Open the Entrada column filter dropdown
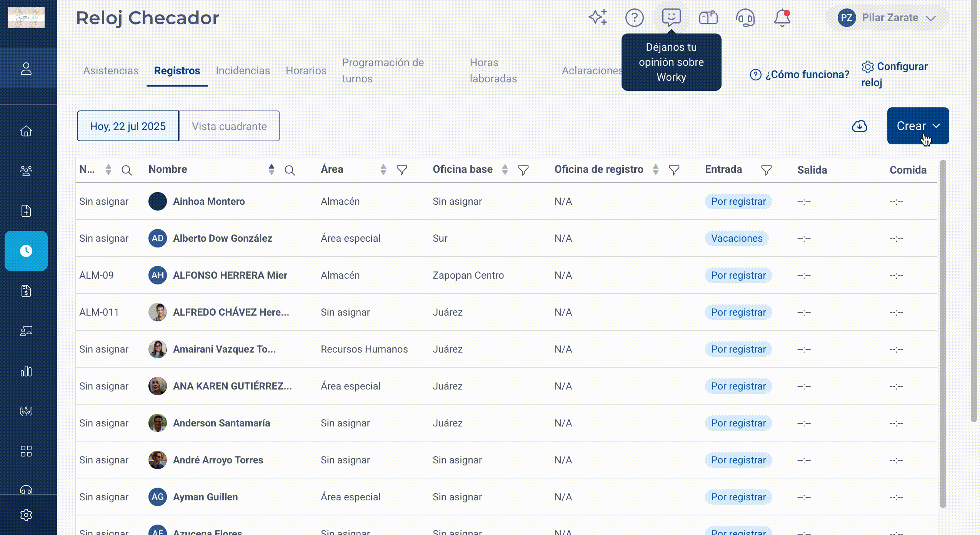 coord(766,170)
